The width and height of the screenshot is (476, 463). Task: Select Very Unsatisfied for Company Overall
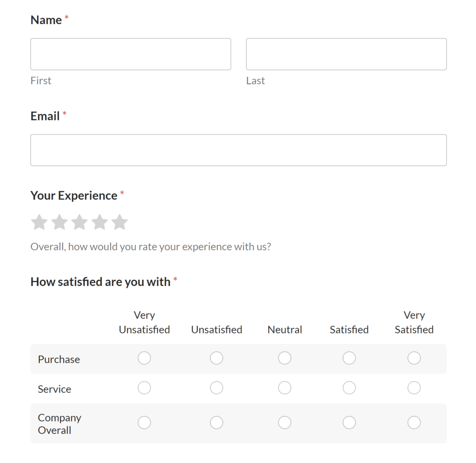pyautogui.click(x=144, y=422)
